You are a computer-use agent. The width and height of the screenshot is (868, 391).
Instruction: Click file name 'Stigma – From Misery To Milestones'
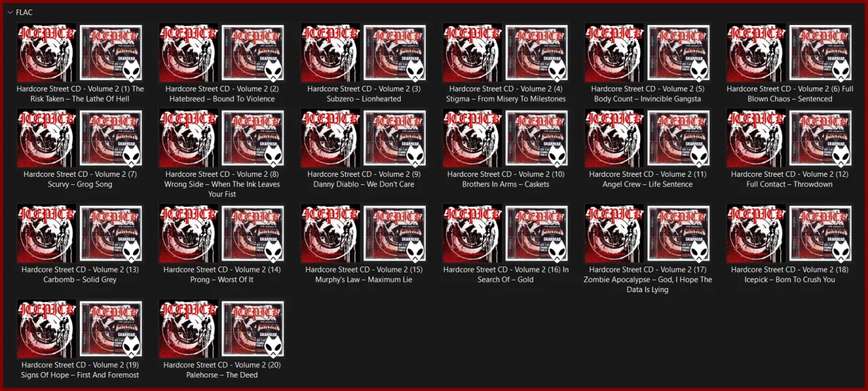(x=506, y=99)
